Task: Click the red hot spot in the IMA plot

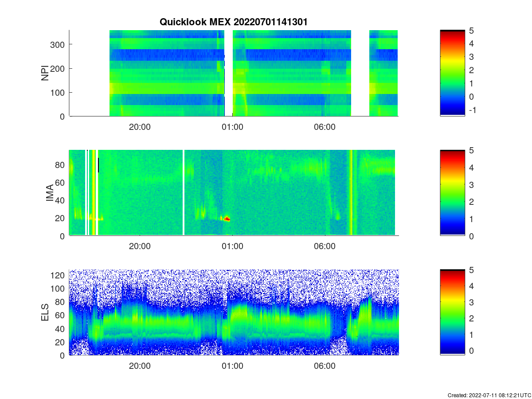Action: 227,219
